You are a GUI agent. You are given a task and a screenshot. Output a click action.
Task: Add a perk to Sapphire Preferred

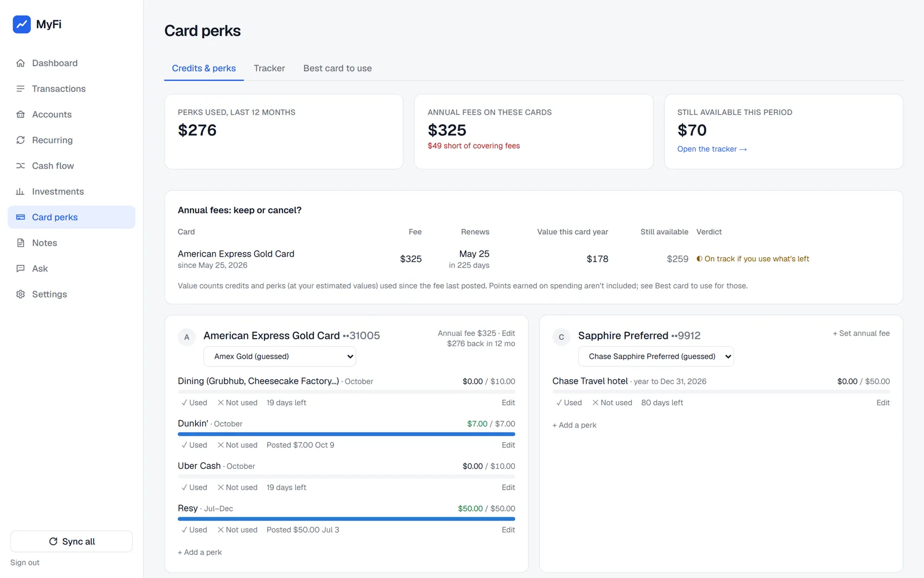[x=575, y=425]
